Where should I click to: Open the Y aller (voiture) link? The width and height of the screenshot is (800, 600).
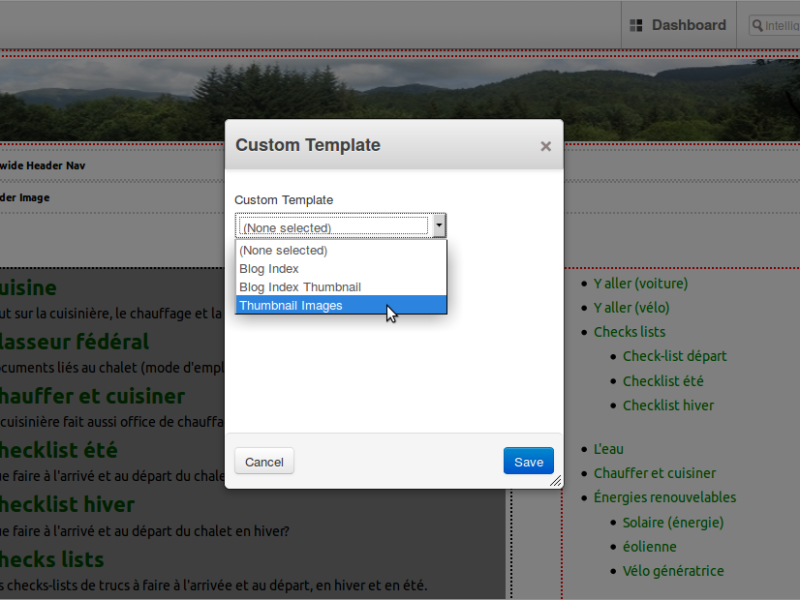coord(640,283)
